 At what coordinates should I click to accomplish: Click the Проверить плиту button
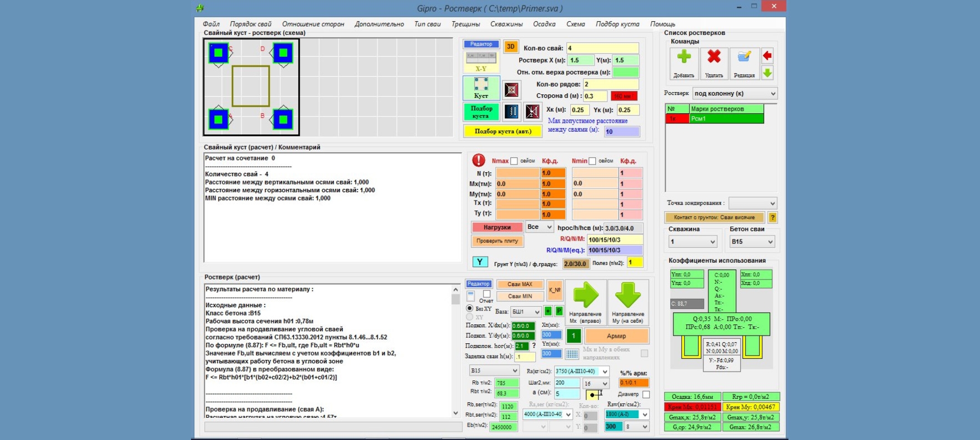[497, 241]
